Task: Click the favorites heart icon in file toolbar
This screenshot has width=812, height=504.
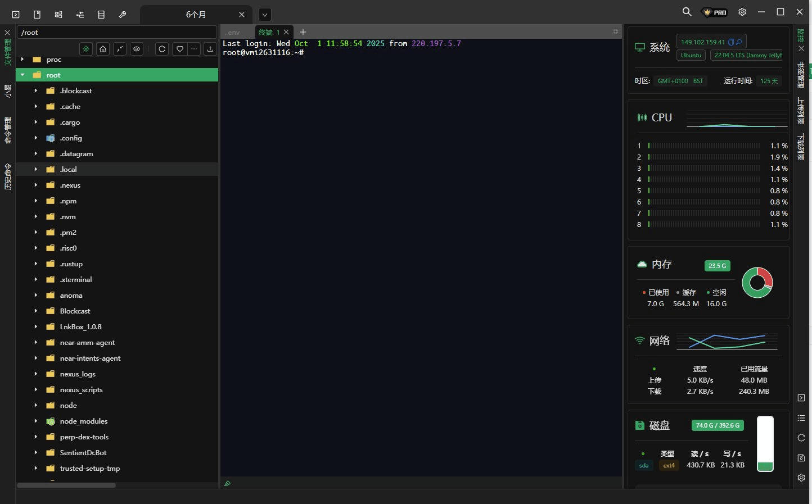Action: coord(180,49)
